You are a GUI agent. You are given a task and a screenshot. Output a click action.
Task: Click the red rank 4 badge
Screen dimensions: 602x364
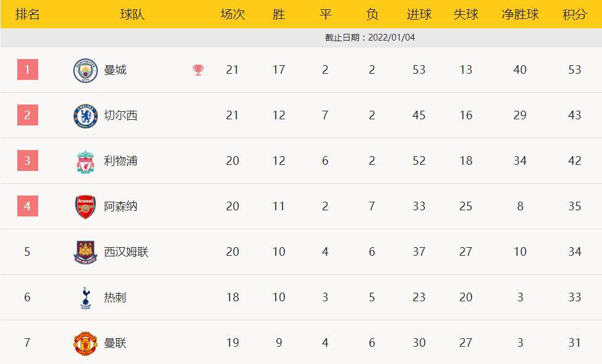[28, 206]
